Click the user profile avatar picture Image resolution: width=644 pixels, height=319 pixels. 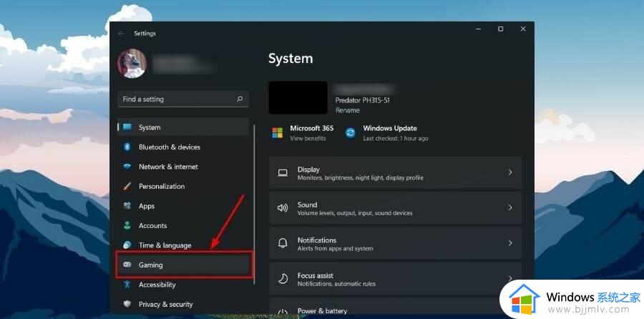coord(132,64)
